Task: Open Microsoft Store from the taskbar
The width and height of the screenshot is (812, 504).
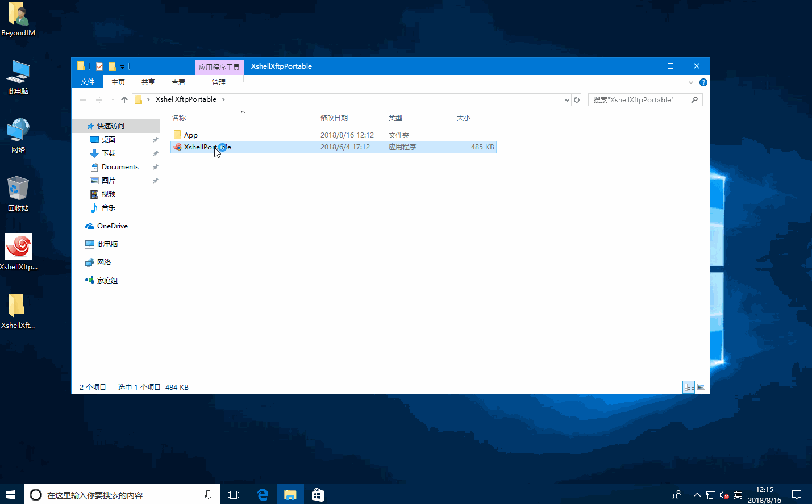Action: 318,494
